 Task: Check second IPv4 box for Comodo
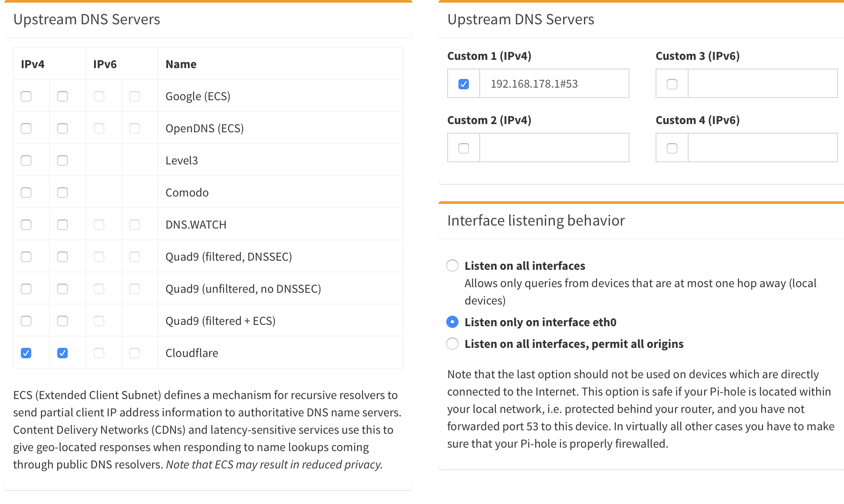63,192
